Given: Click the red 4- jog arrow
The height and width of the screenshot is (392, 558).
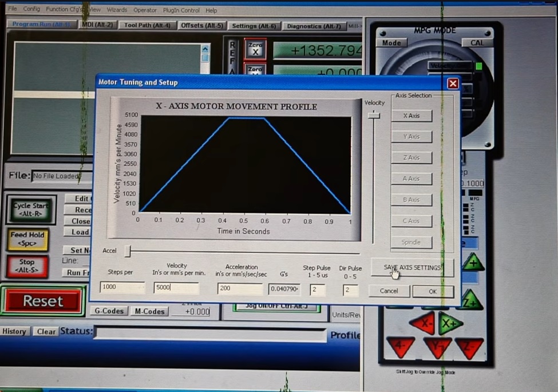Looking at the screenshot, I should coord(400,347).
